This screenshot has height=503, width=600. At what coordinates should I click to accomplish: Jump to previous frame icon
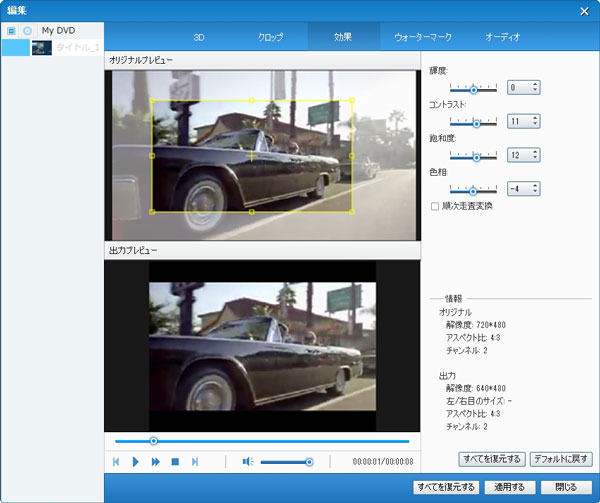pyautogui.click(x=117, y=461)
